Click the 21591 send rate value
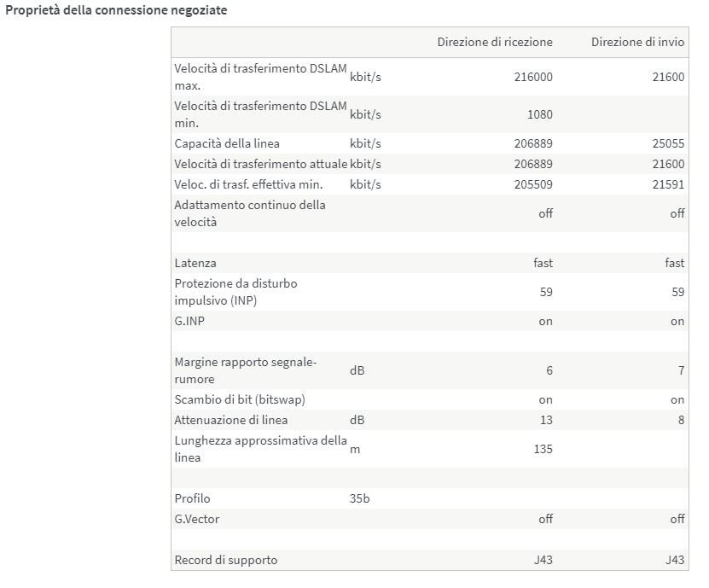Screen dimensions: 709x588 point(668,184)
